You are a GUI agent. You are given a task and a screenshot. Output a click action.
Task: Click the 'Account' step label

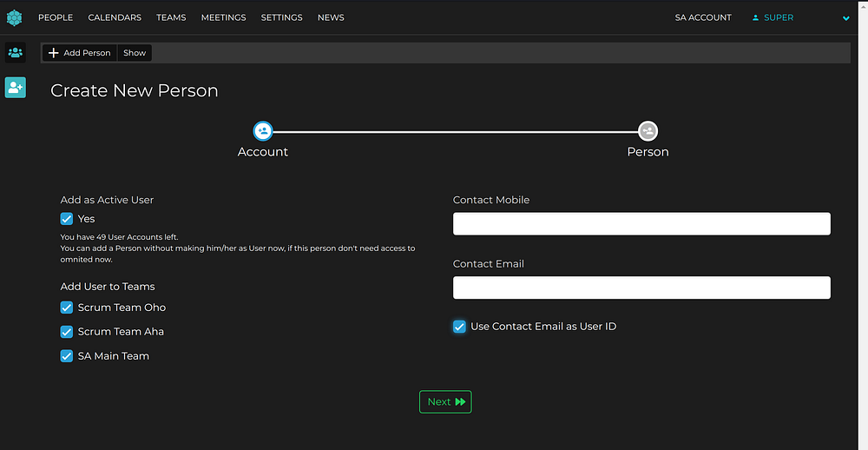pos(263,152)
